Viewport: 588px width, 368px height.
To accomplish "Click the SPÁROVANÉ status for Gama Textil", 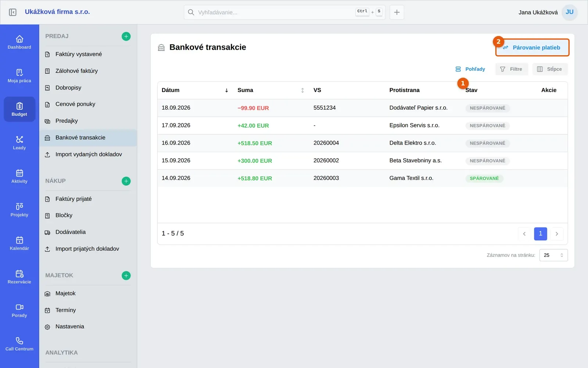I will (x=484, y=178).
